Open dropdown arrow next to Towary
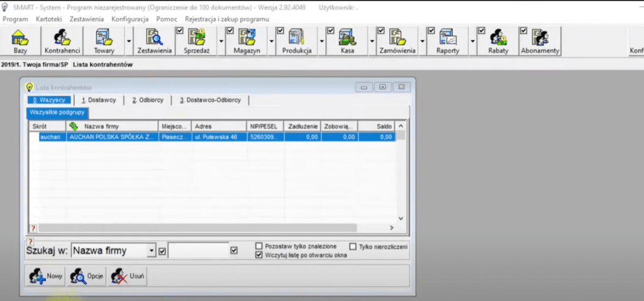Viewport: 644px width, 301px height. 128,41
